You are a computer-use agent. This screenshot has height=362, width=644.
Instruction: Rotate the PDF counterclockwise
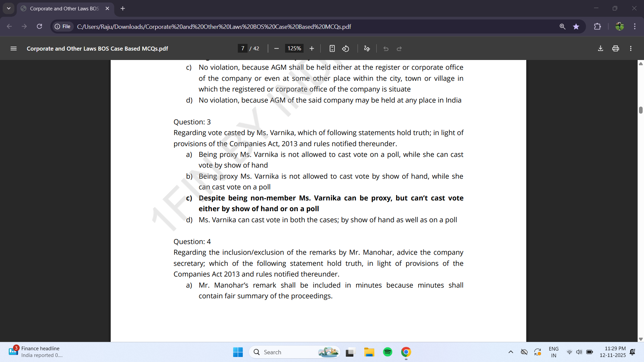[345, 49]
